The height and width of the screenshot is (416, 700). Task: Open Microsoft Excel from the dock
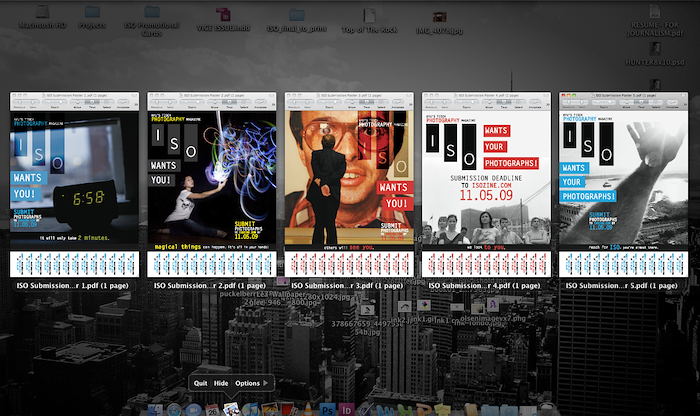click(404, 410)
